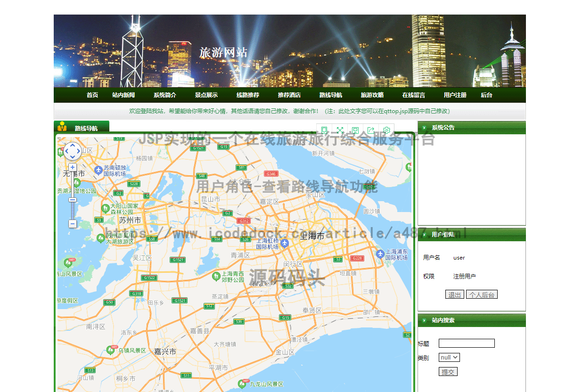Toggle fullscreen map view icon
The height and width of the screenshot is (392, 574).
tap(340, 131)
